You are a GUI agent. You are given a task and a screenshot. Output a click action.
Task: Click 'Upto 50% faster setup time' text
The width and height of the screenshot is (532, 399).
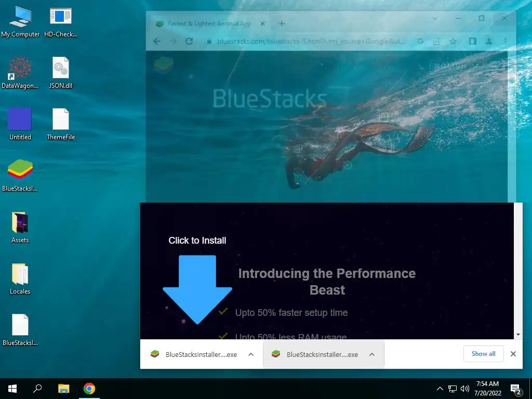[x=291, y=312]
